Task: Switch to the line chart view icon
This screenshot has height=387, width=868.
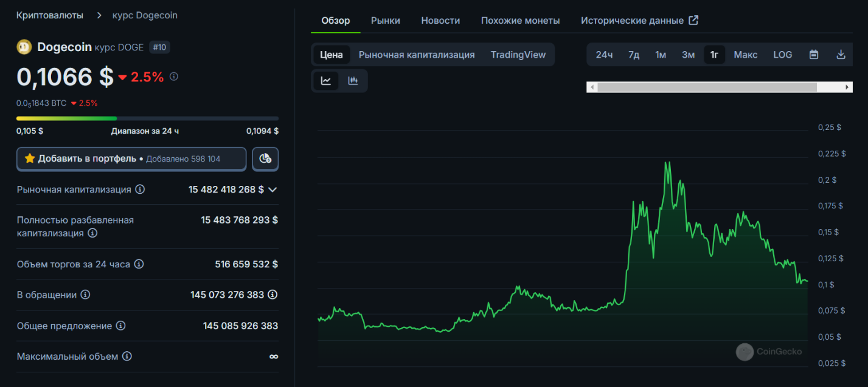Action: (326, 81)
